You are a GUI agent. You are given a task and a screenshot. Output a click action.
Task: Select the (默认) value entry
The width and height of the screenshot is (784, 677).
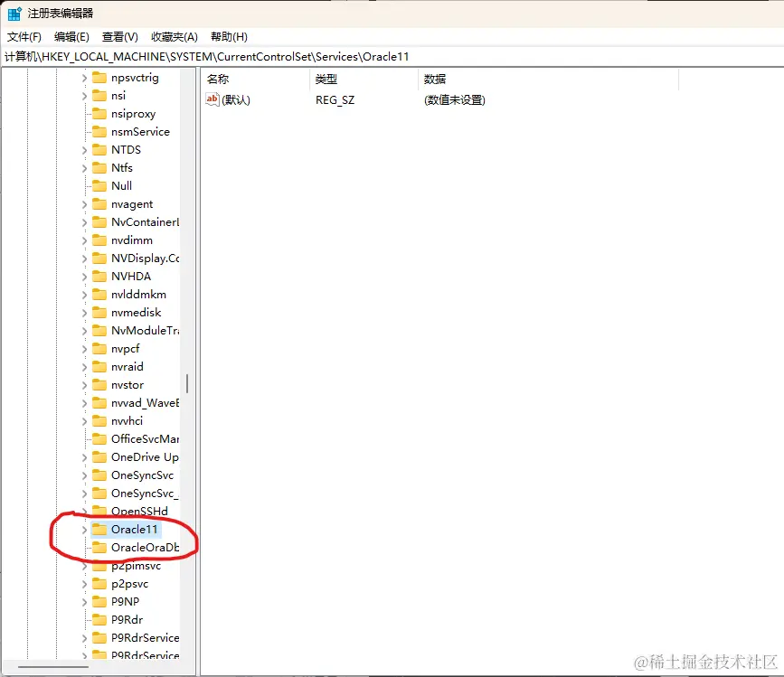(x=235, y=100)
